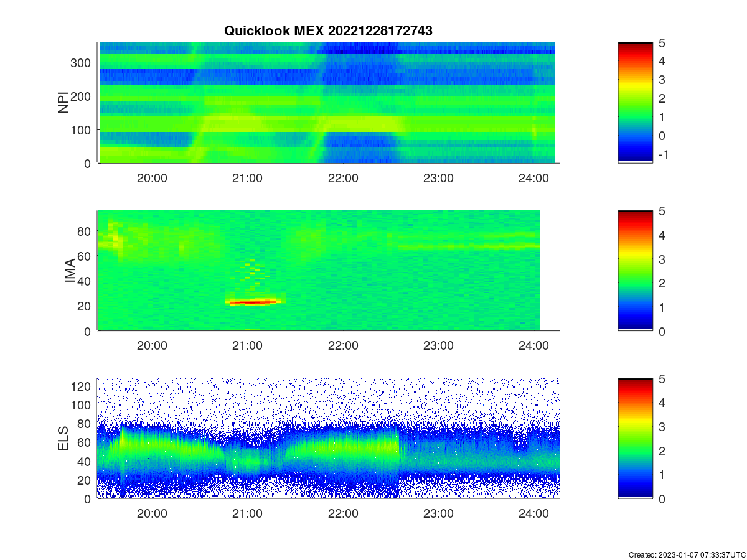Click the 20 tick on IMA y-axis

(85, 306)
